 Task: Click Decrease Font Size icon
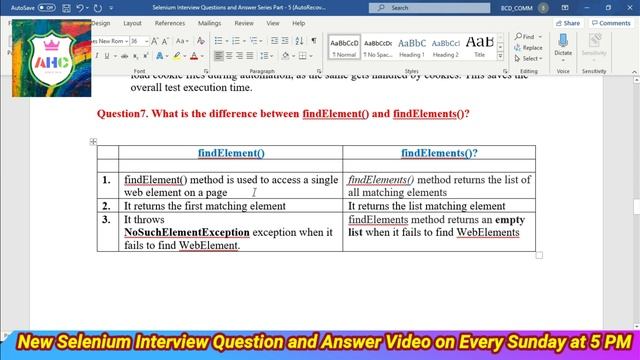[165, 41]
